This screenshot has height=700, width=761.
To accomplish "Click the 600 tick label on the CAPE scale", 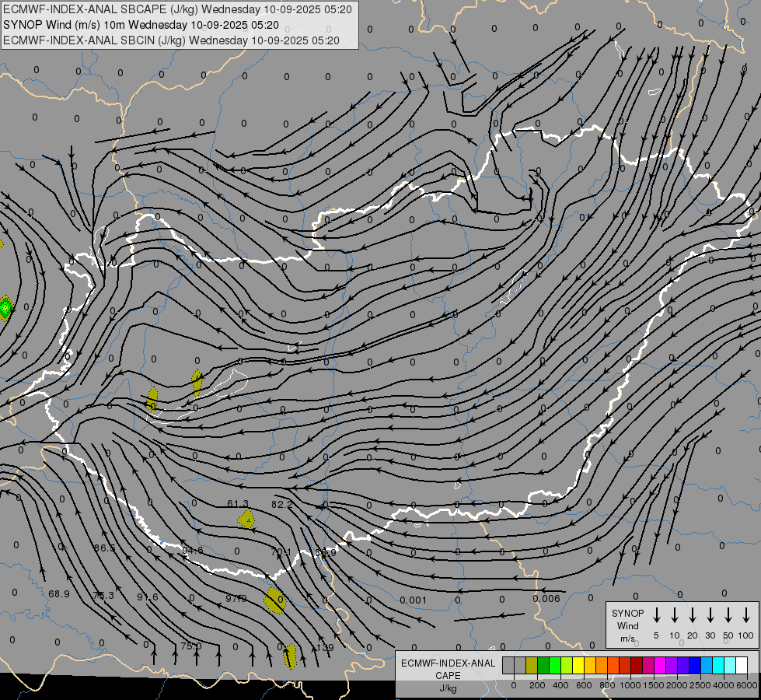I will coord(584,685).
